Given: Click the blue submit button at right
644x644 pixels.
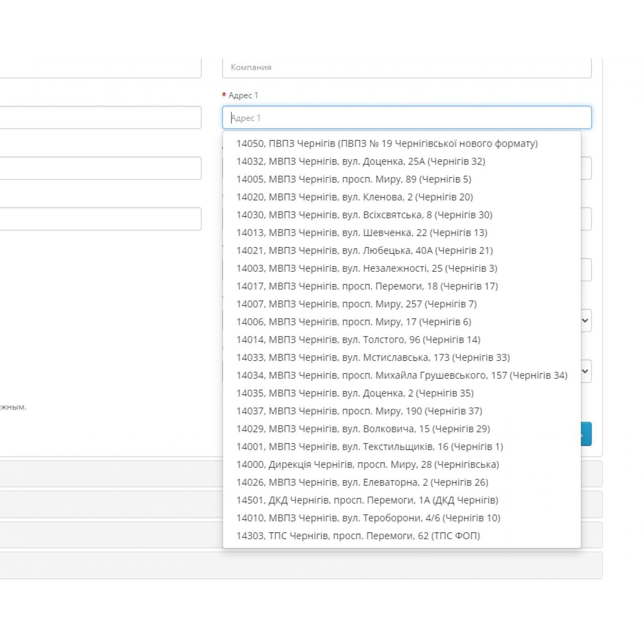Looking at the screenshot, I should (586, 434).
